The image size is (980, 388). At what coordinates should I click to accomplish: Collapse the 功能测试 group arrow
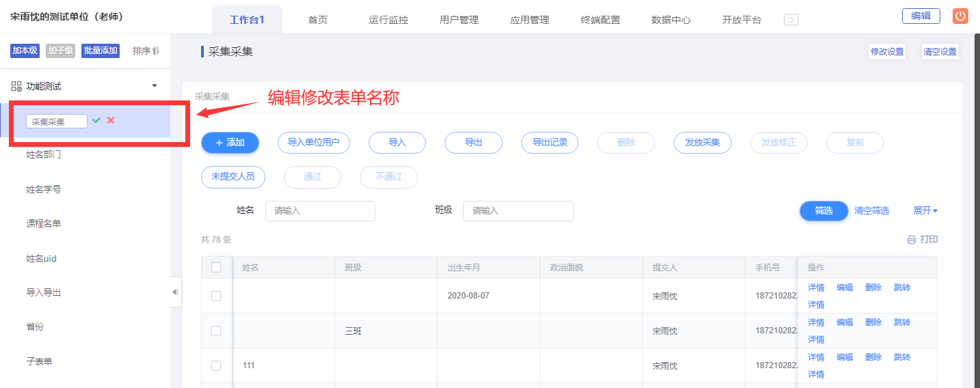(155, 86)
